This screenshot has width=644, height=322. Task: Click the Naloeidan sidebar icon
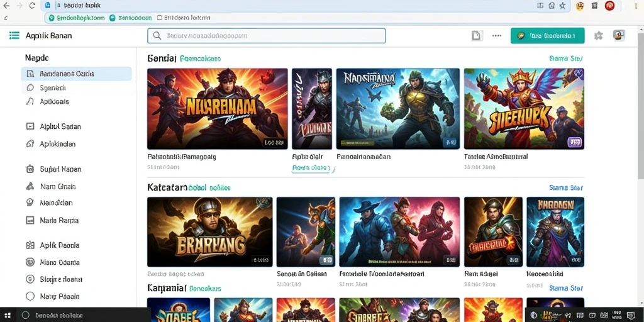point(30,203)
